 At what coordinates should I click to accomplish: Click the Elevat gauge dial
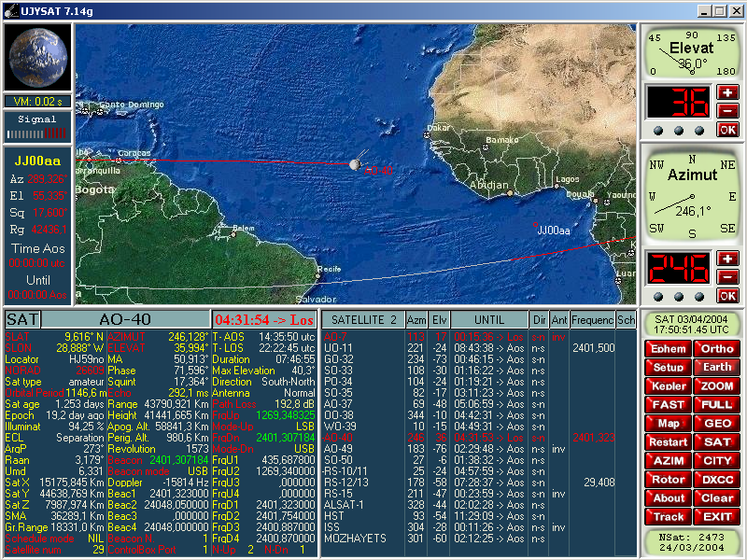tap(692, 53)
